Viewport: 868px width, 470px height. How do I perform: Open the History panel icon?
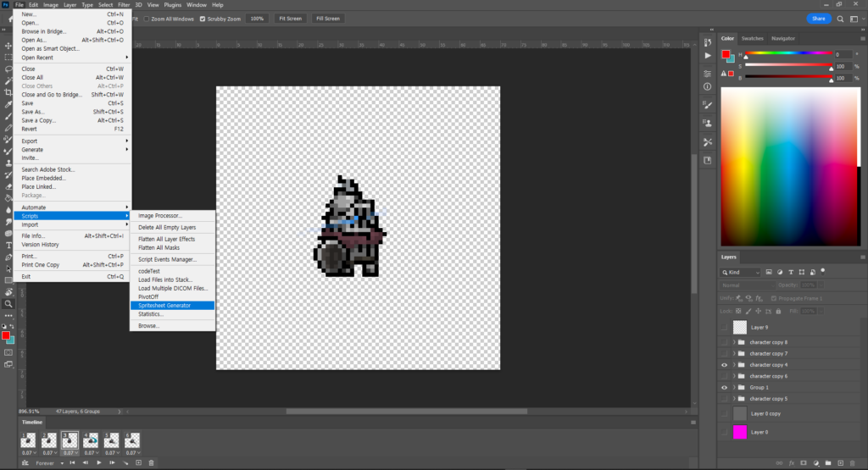[x=708, y=42]
